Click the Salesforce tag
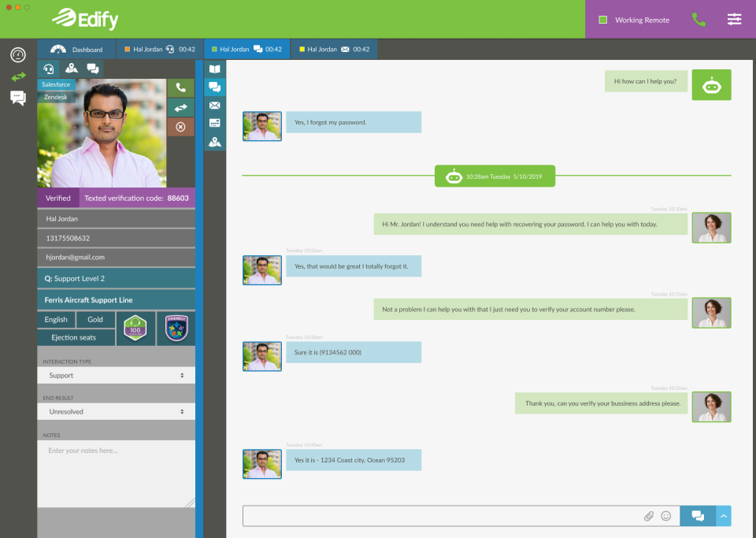Image resolution: width=756 pixels, height=538 pixels. [x=56, y=84]
